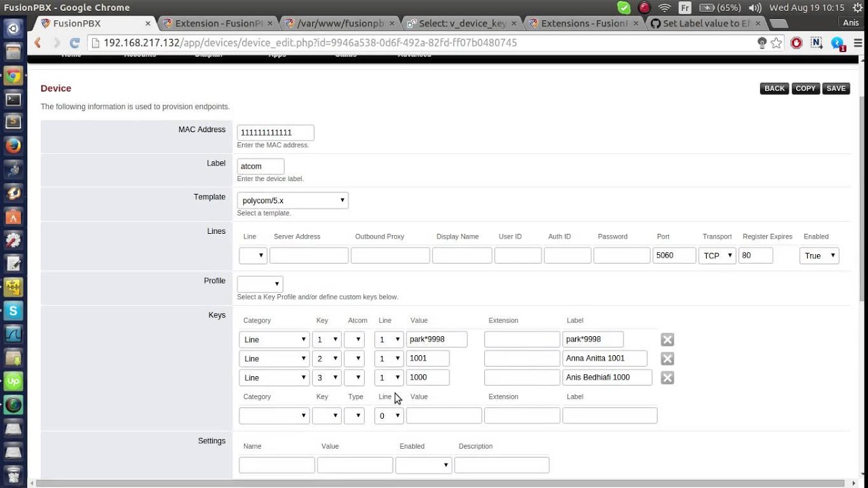The height and width of the screenshot is (488, 868).
Task: Open the Profile dropdown
Action: coord(260,284)
